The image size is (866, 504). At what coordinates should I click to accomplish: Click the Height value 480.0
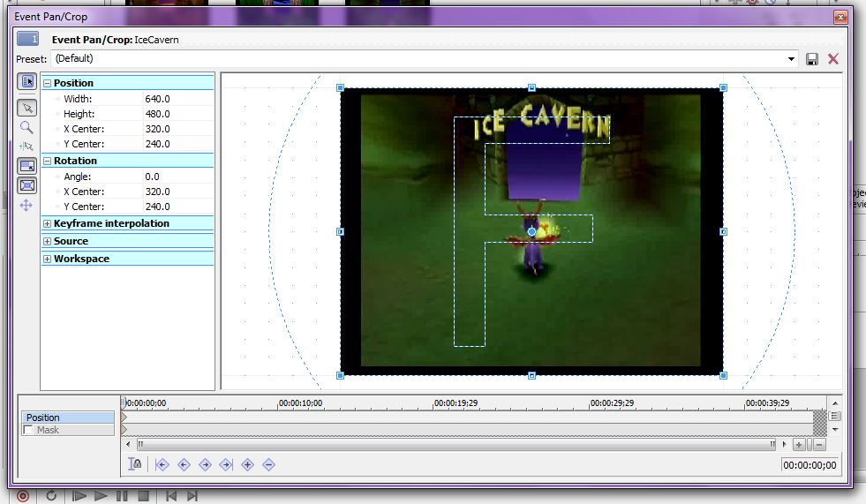pyautogui.click(x=157, y=114)
